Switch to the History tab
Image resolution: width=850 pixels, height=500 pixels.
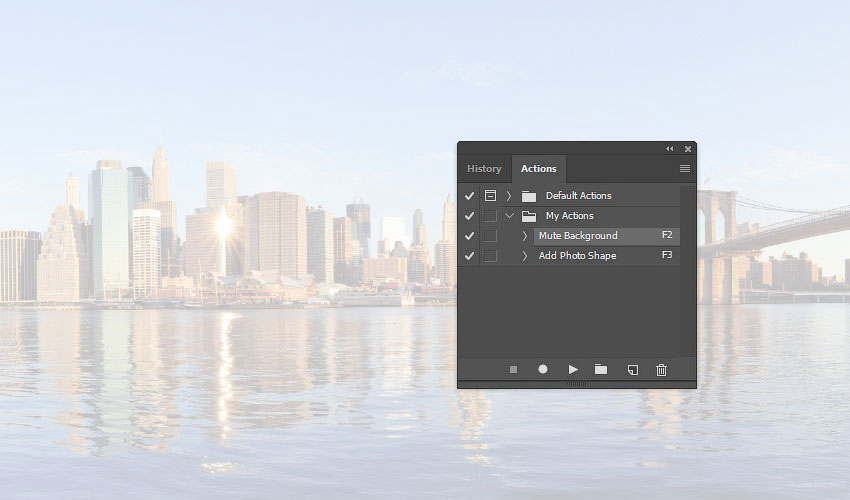tap(484, 169)
